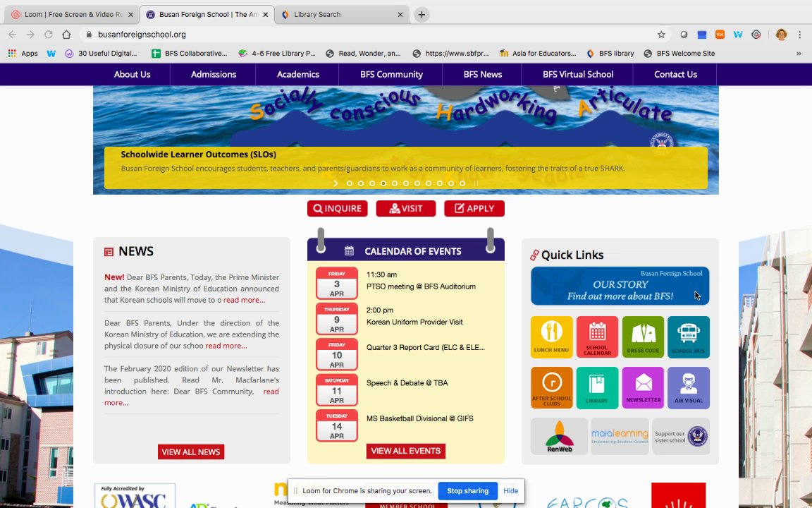The height and width of the screenshot is (508, 812).
Task: Hide the Loom screen sharing bar
Action: click(x=510, y=491)
